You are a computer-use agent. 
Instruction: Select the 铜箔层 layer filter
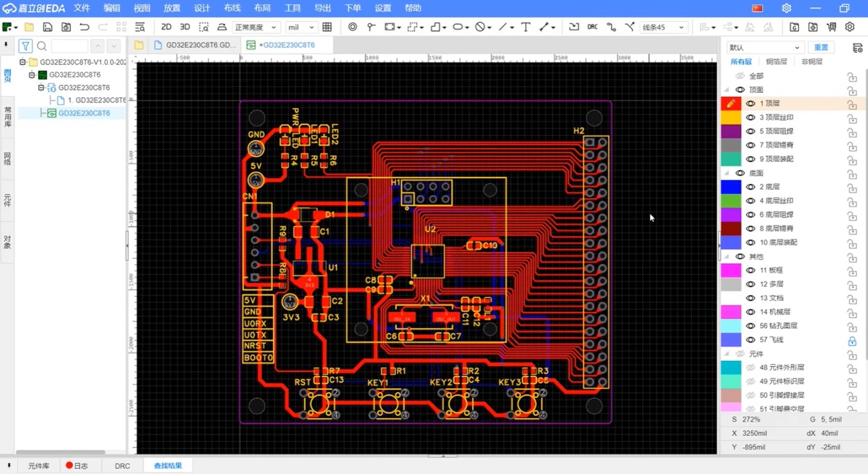776,61
